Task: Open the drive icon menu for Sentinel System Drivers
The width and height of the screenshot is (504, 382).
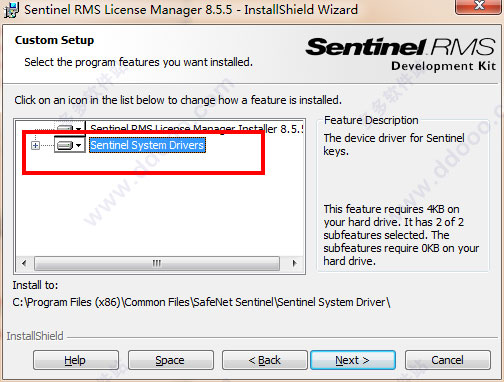Action: coord(69,146)
